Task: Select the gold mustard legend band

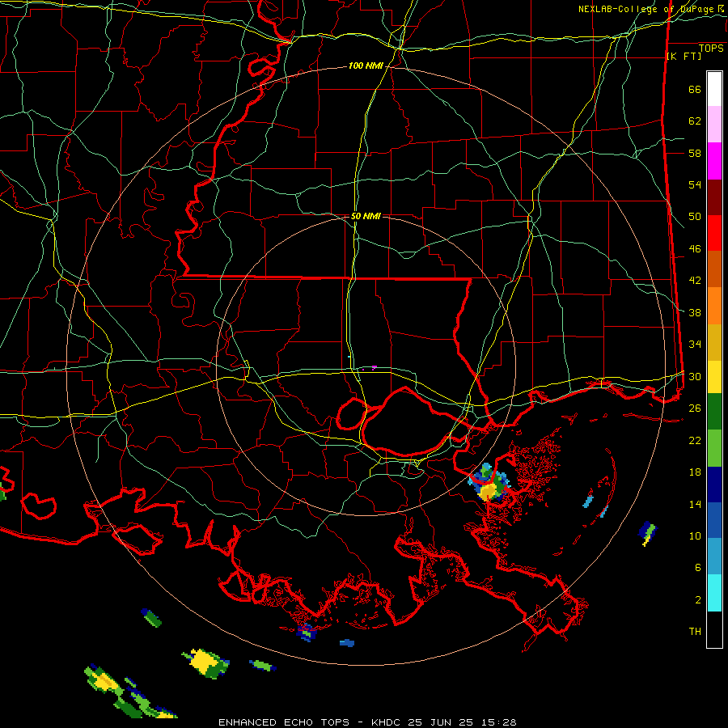Action: (714, 343)
